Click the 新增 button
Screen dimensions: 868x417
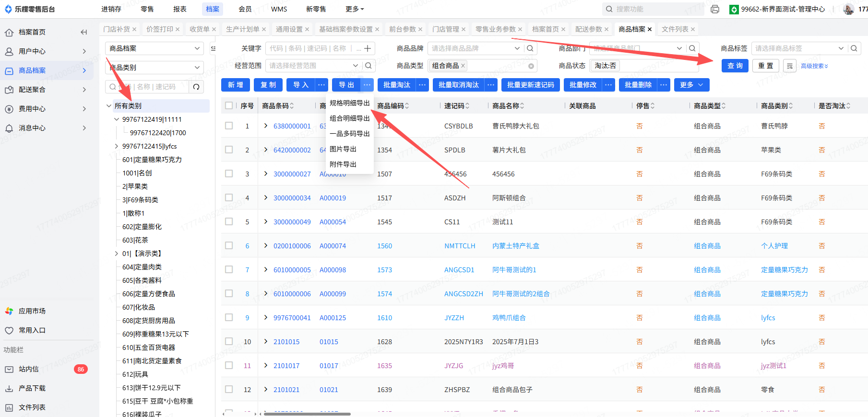tap(236, 85)
